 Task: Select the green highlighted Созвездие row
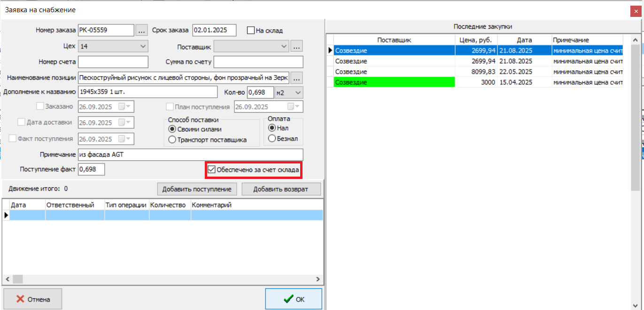394,82
